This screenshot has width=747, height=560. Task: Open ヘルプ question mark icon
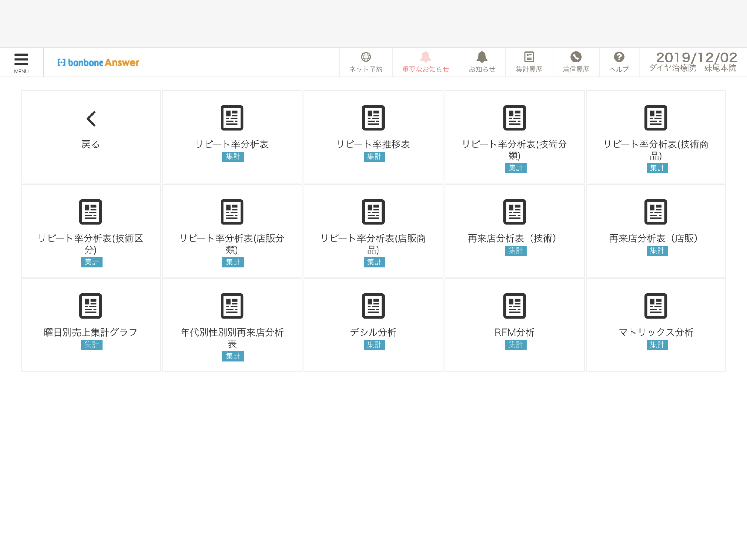click(619, 57)
